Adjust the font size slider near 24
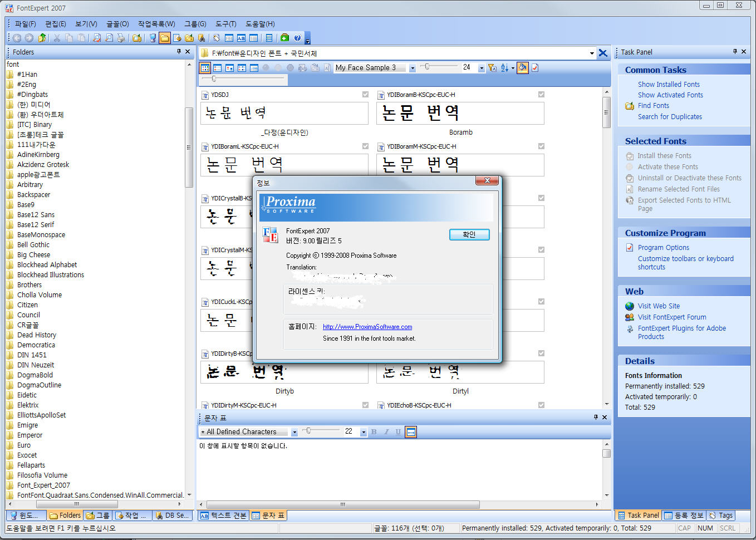 (x=427, y=67)
